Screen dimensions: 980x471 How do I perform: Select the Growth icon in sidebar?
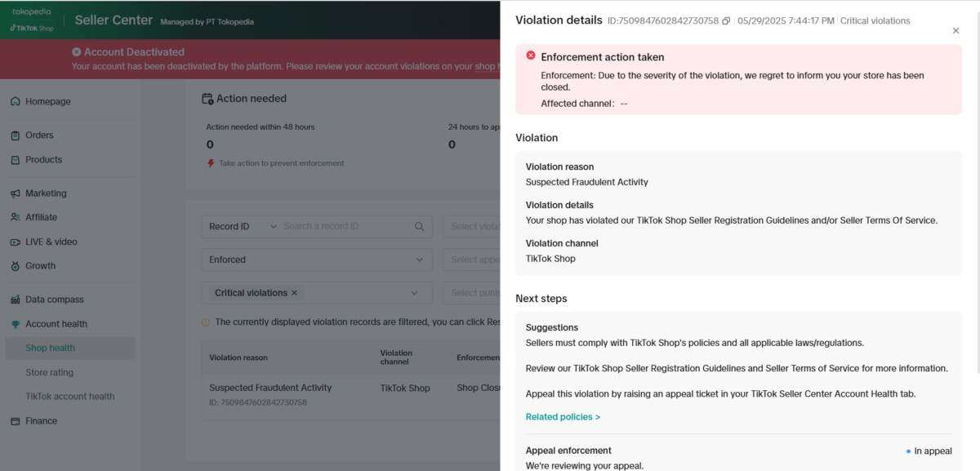pos(16,266)
